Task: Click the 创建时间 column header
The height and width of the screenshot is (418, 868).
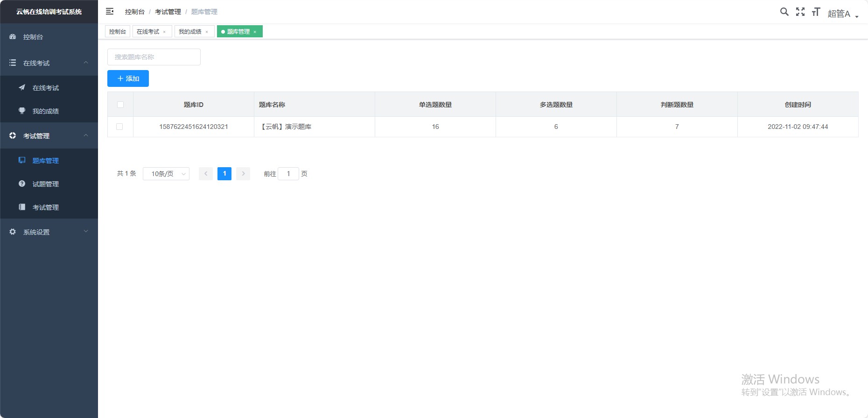Action: pos(798,105)
